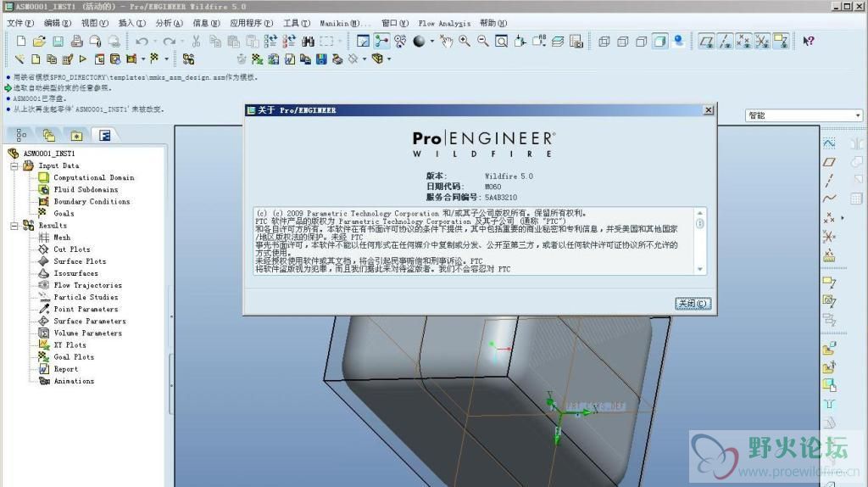Viewport: 868px width, 487px height.
Task: Toggle coordinate systems display
Action: click(x=762, y=41)
